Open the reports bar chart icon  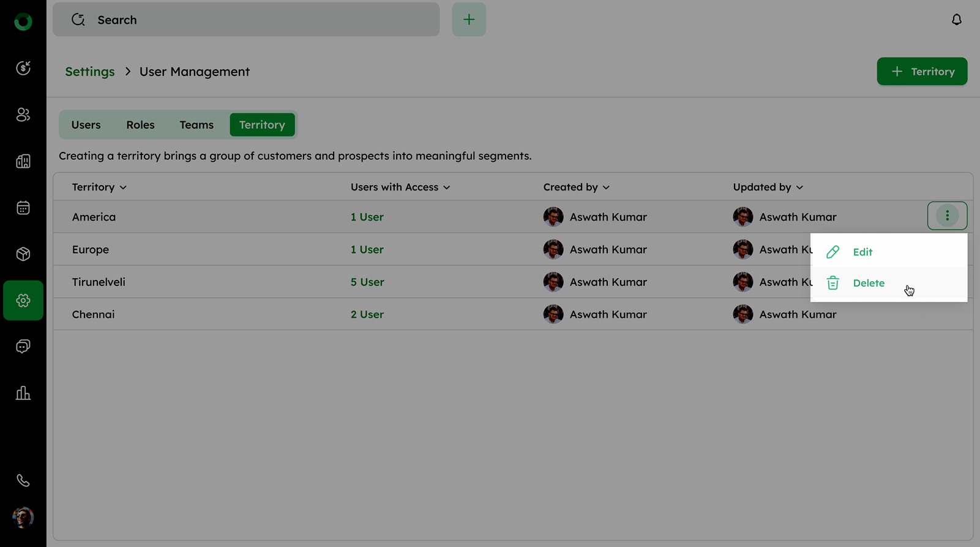click(23, 393)
